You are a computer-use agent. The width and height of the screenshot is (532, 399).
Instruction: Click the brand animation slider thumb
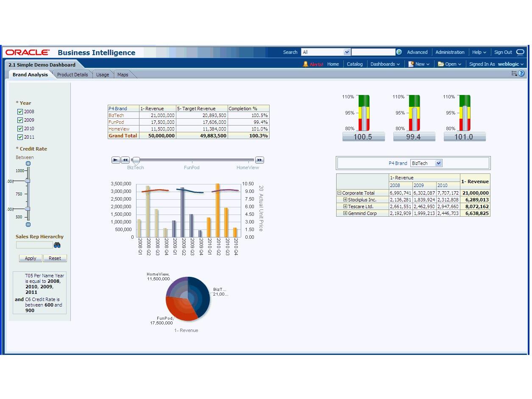pos(136,161)
